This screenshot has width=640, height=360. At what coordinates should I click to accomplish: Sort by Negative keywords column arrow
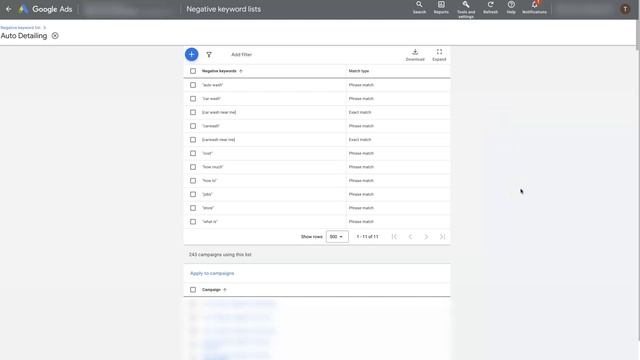[x=241, y=71]
